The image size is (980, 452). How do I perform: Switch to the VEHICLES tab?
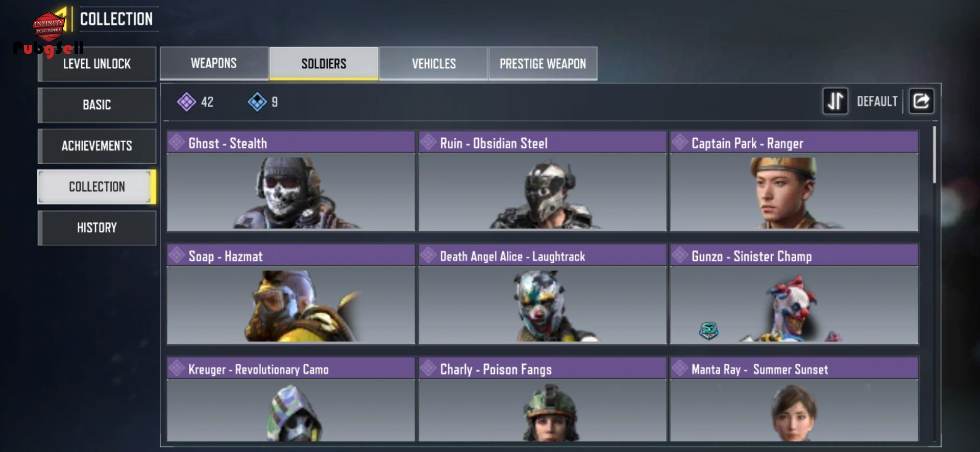coord(434,63)
